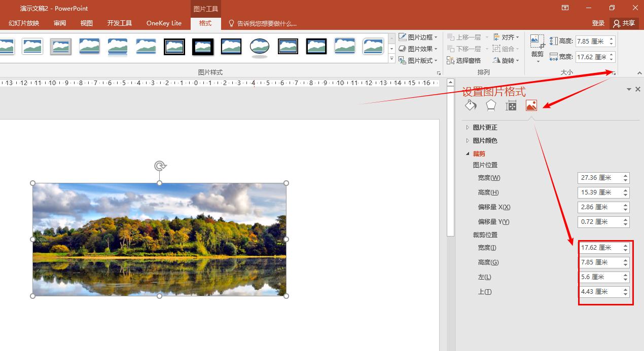Open the 图片边框 dropdown
The image size is (644, 351).
click(x=417, y=37)
